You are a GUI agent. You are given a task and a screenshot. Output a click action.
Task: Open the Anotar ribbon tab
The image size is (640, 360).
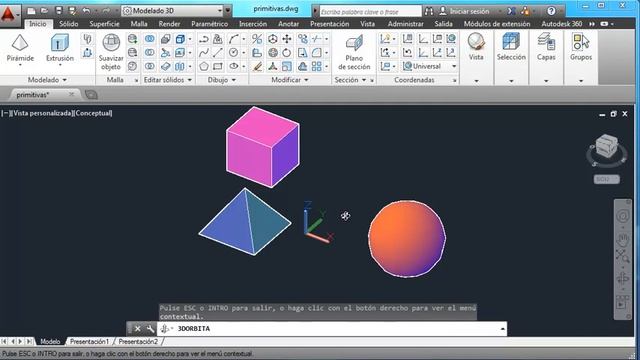point(288,24)
